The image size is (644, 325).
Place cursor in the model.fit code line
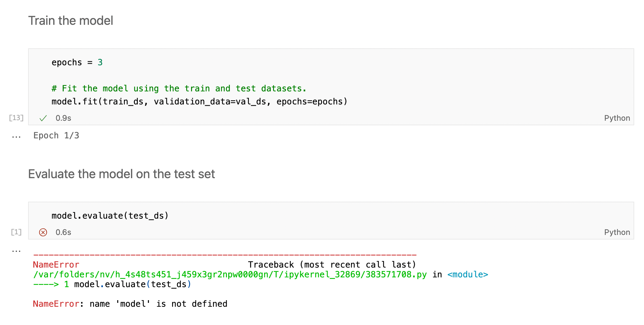coord(200,101)
